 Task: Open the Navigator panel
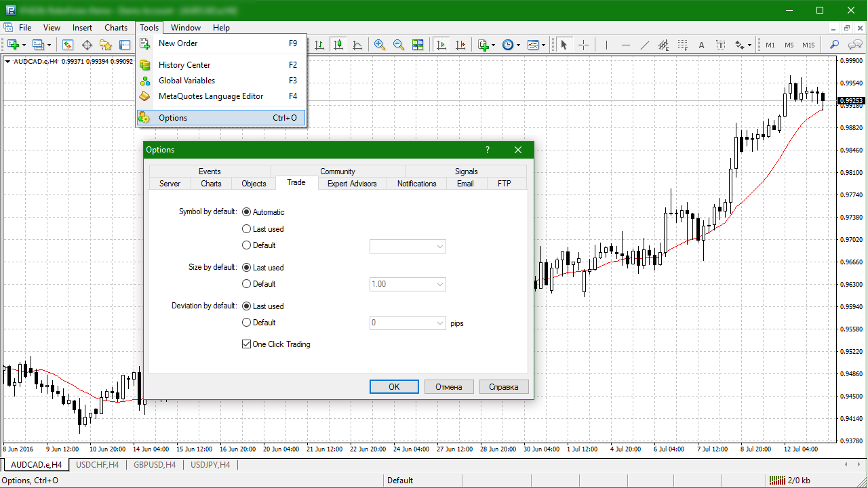[106, 44]
